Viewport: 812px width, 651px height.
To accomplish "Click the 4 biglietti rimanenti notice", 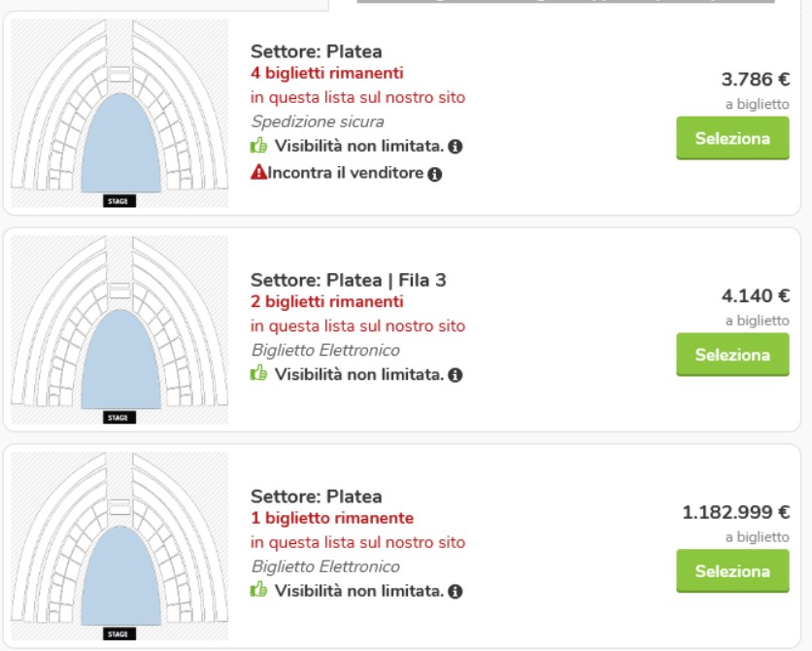I will (327, 73).
